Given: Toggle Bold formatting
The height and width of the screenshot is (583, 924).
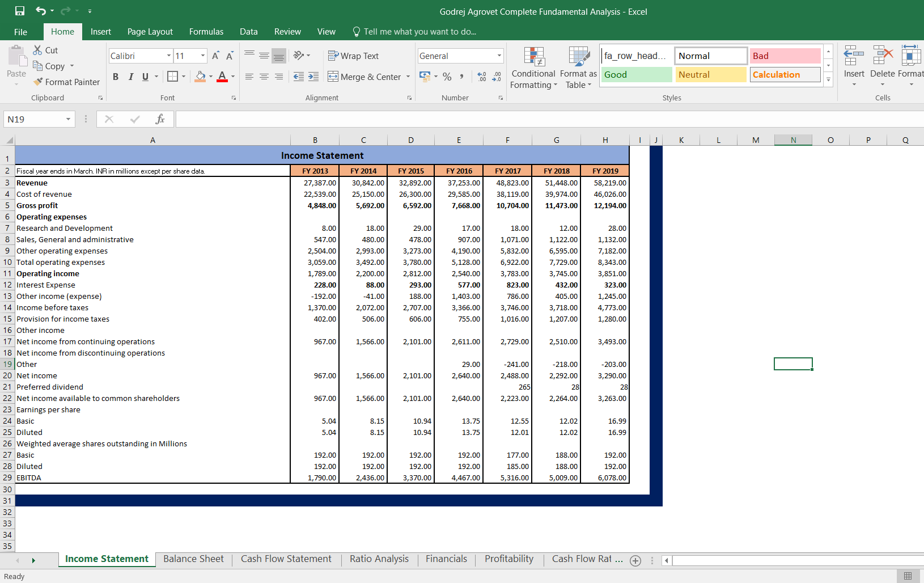Looking at the screenshot, I should pyautogui.click(x=116, y=77).
